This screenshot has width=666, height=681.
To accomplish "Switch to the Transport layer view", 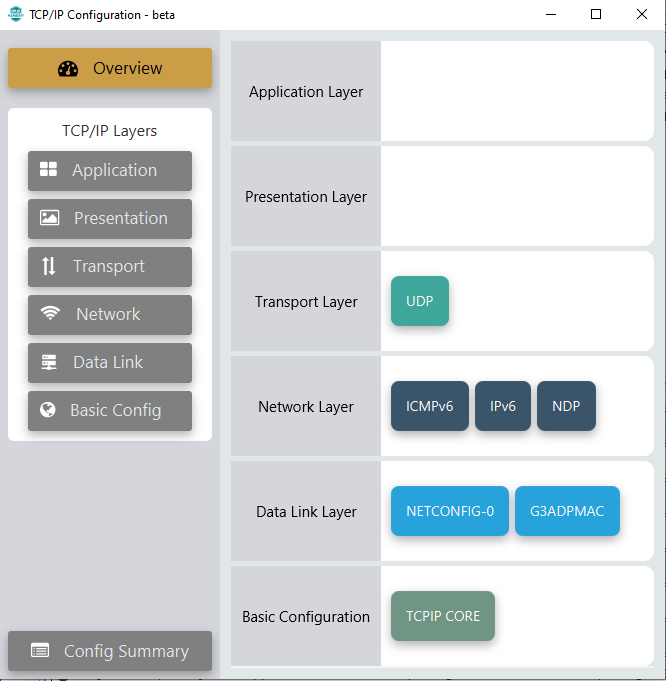I will coord(110,267).
